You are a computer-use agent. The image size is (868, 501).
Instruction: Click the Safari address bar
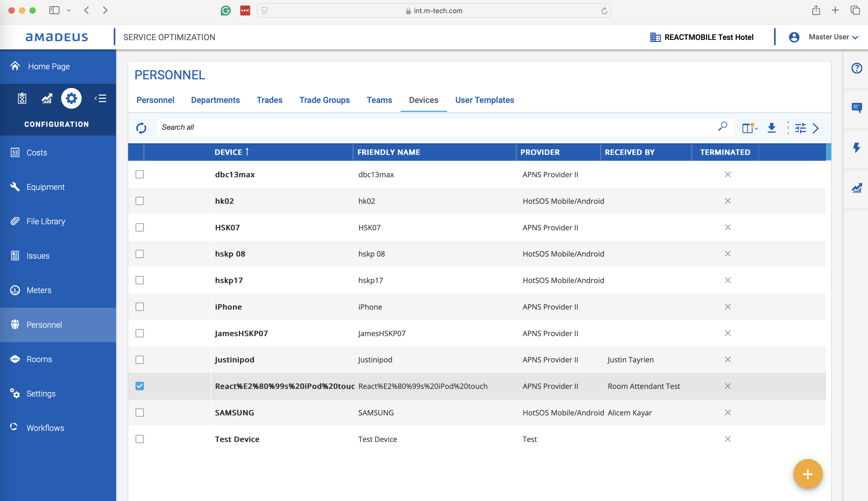tap(434, 11)
